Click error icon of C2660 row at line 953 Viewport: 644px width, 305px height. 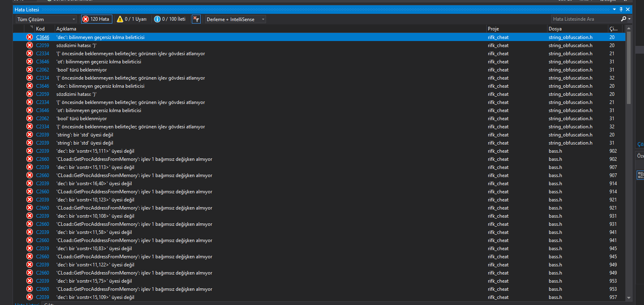pos(30,289)
